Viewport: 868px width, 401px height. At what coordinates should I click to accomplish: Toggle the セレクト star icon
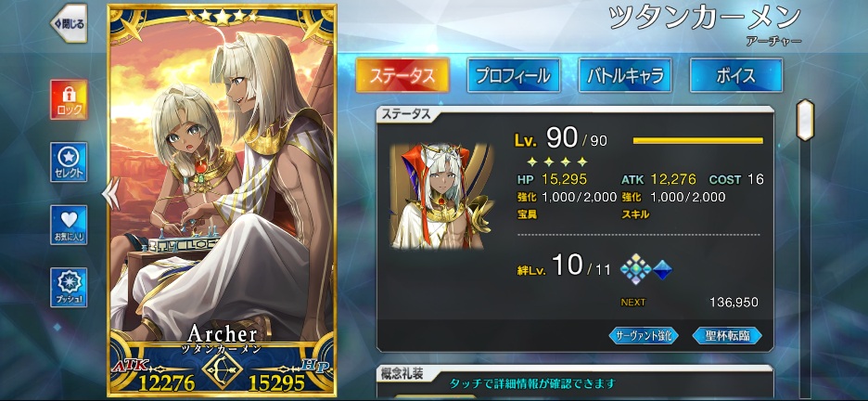point(69,162)
